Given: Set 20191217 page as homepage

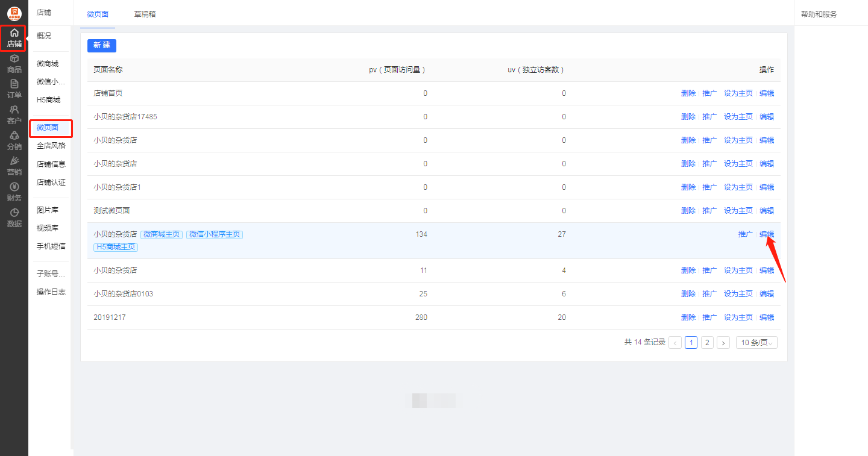Looking at the screenshot, I should (x=738, y=317).
